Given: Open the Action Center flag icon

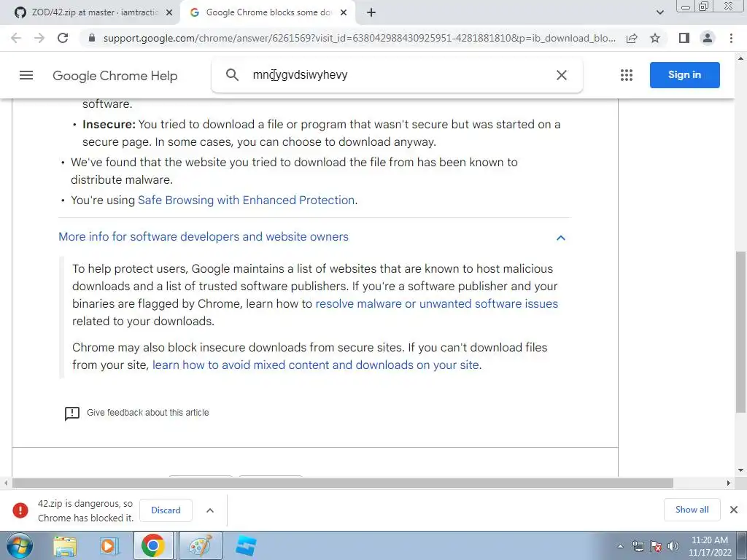Looking at the screenshot, I should tap(656, 546).
